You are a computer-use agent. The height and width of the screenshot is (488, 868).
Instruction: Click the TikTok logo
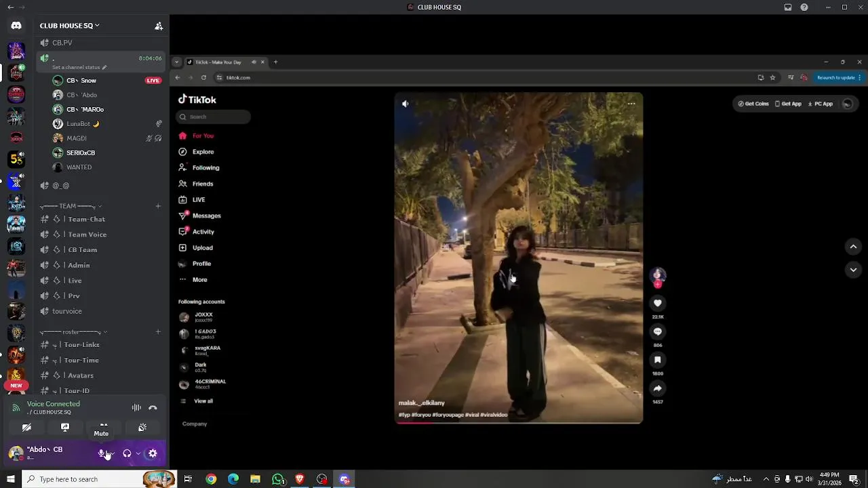[197, 100]
